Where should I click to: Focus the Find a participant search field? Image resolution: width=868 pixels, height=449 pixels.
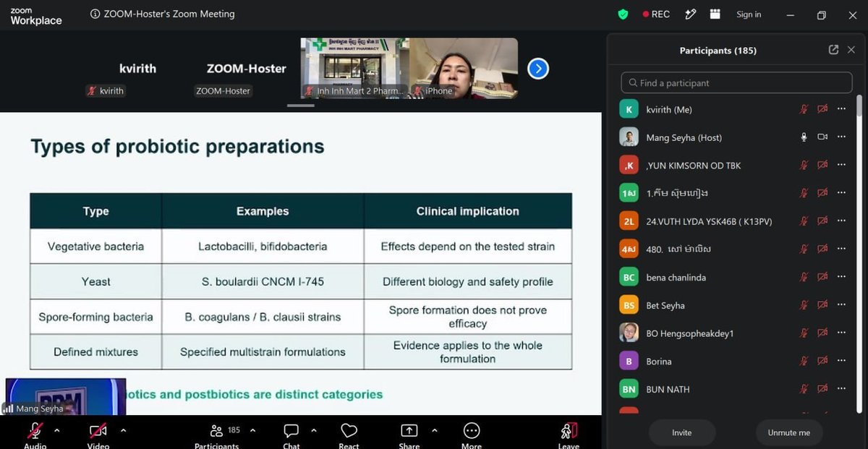click(736, 82)
